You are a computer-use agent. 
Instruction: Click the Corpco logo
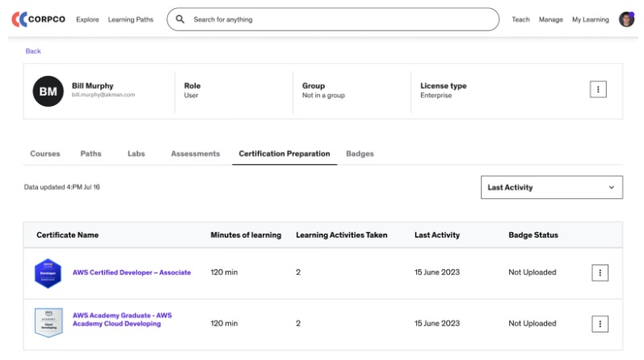point(38,19)
